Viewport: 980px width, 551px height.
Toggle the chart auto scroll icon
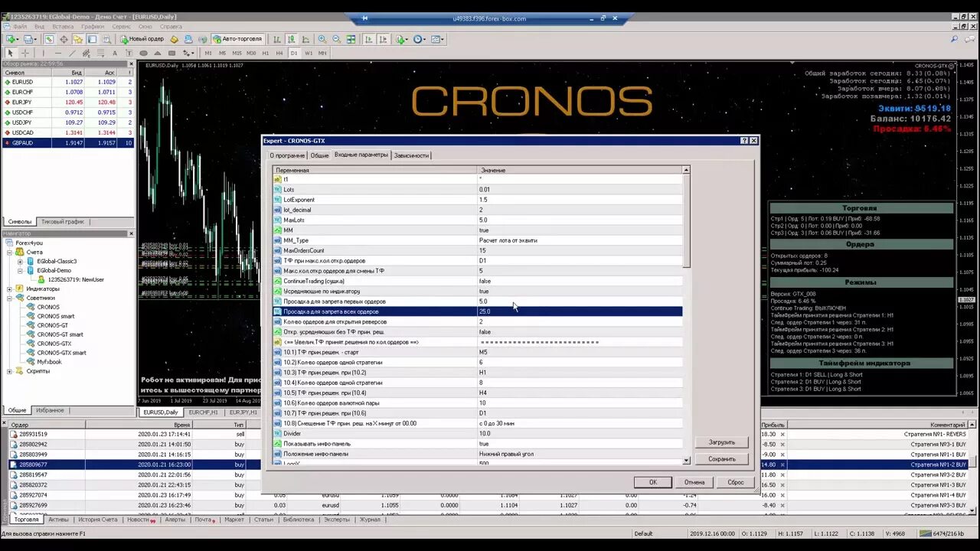(368, 39)
